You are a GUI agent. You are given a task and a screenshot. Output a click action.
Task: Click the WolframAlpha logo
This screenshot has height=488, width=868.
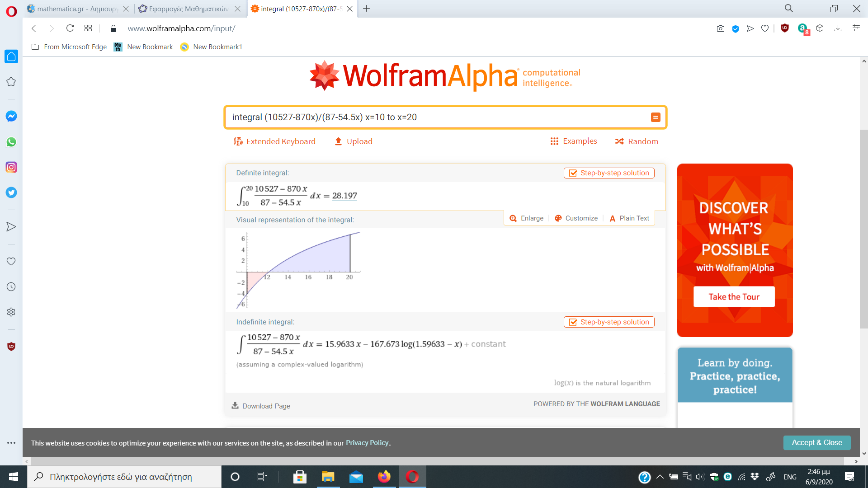pyautogui.click(x=445, y=76)
